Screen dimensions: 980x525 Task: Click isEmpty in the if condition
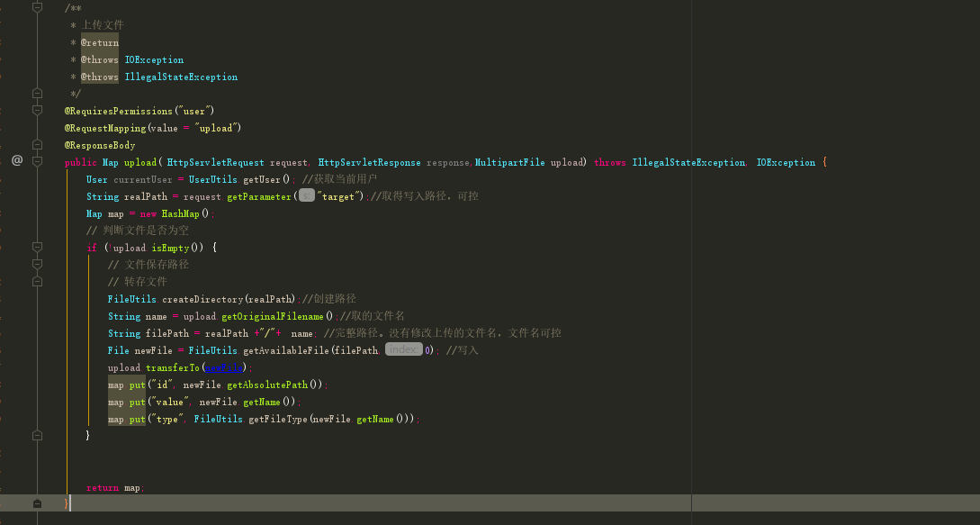170,248
